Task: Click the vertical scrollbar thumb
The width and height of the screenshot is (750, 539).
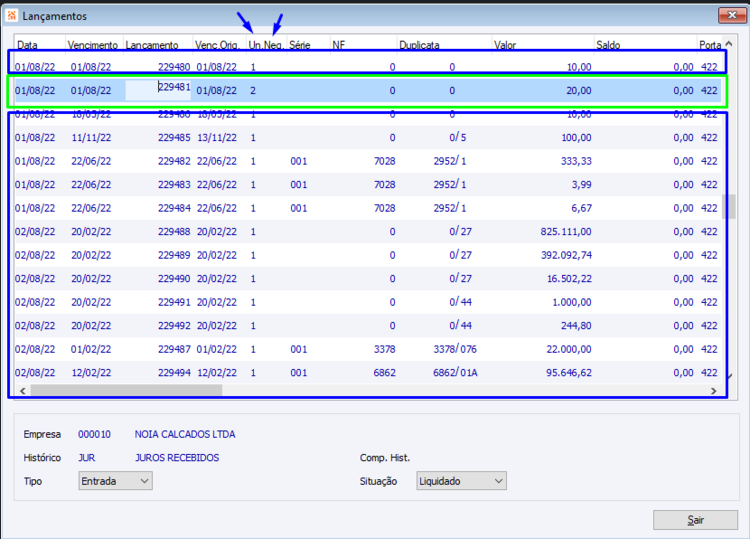Action: [729, 207]
